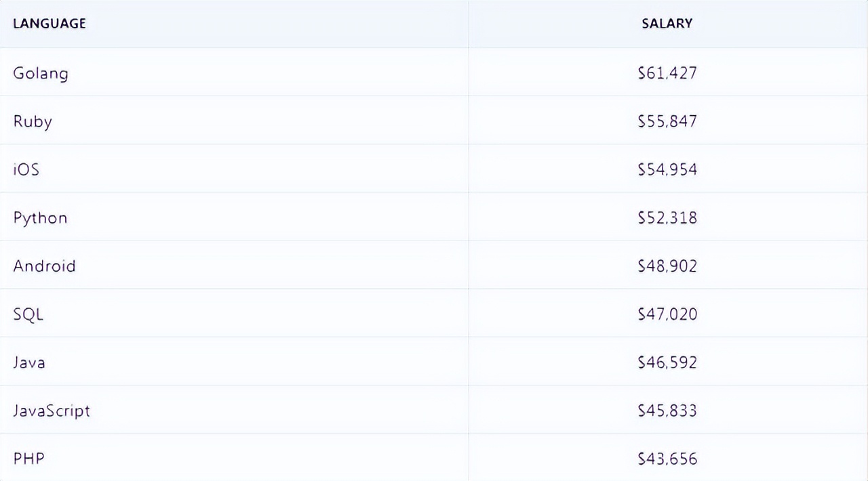Select the Golang language cell
Image resolution: width=868 pixels, height=481 pixels.
tap(41, 73)
